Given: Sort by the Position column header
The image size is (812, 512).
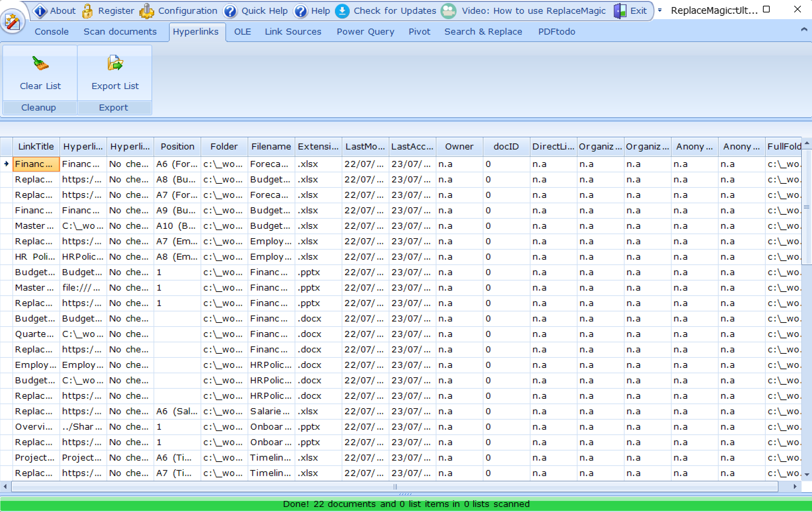Looking at the screenshot, I should (177, 147).
